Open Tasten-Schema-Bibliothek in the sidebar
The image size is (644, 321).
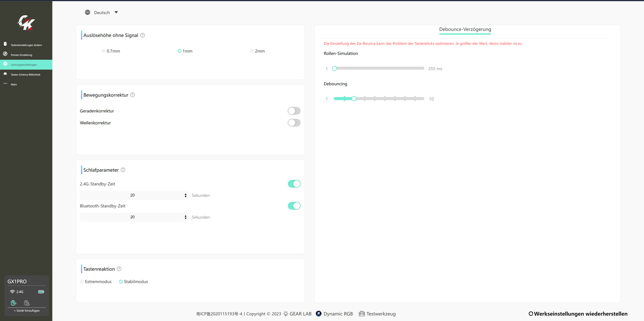pyautogui.click(x=26, y=74)
